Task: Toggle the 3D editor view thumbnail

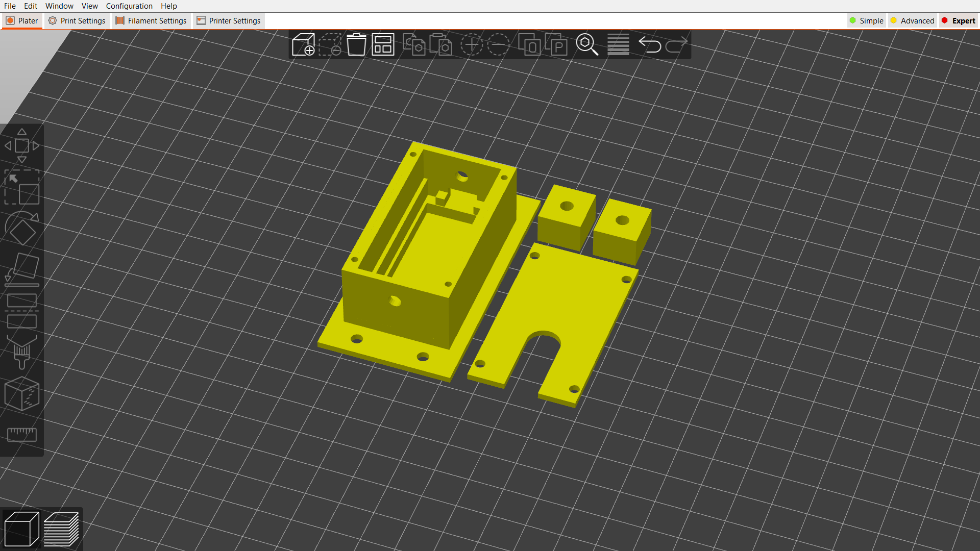Action: [22, 529]
